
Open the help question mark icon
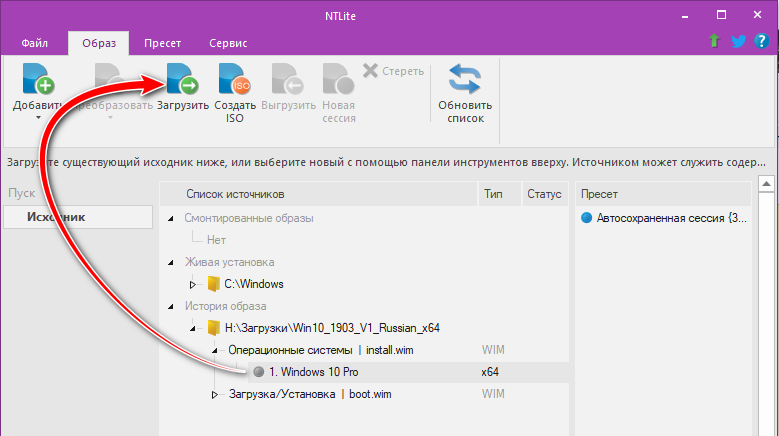[762, 41]
